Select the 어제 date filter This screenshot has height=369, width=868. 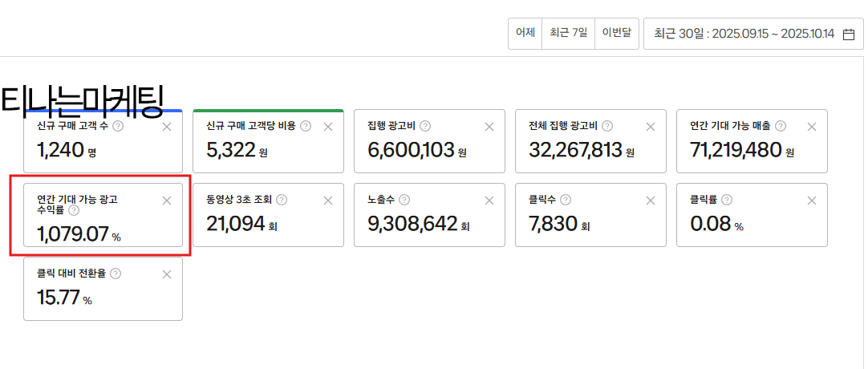click(x=525, y=34)
